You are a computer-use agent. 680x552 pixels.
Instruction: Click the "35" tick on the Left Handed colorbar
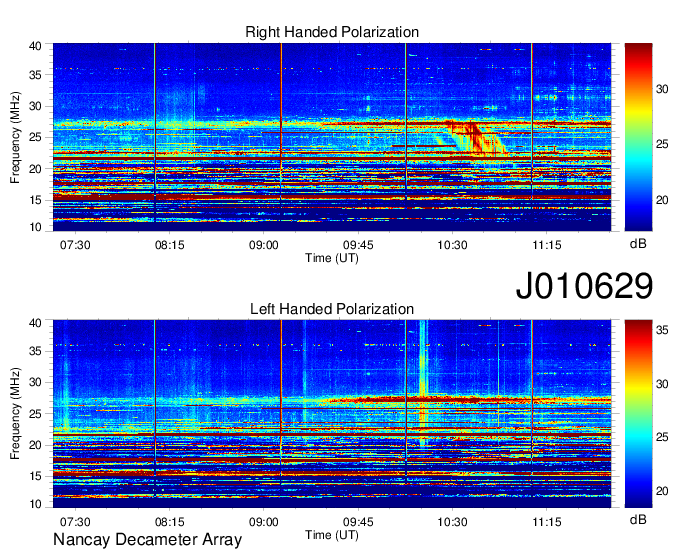662,330
